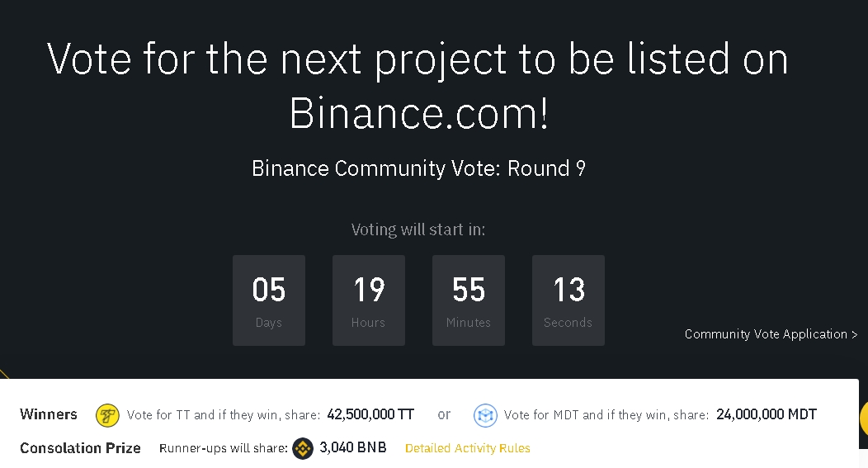
Task: Click the 'Vote for MDT and if they win' text
Action: (606, 415)
